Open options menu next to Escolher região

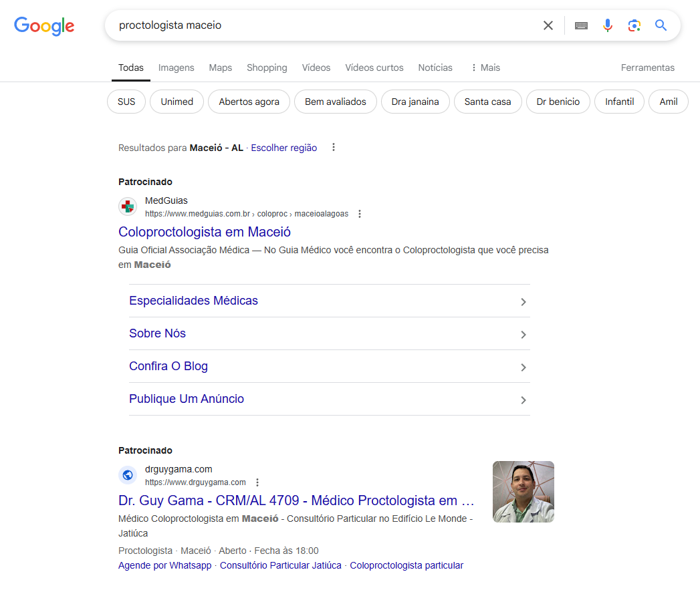click(333, 147)
